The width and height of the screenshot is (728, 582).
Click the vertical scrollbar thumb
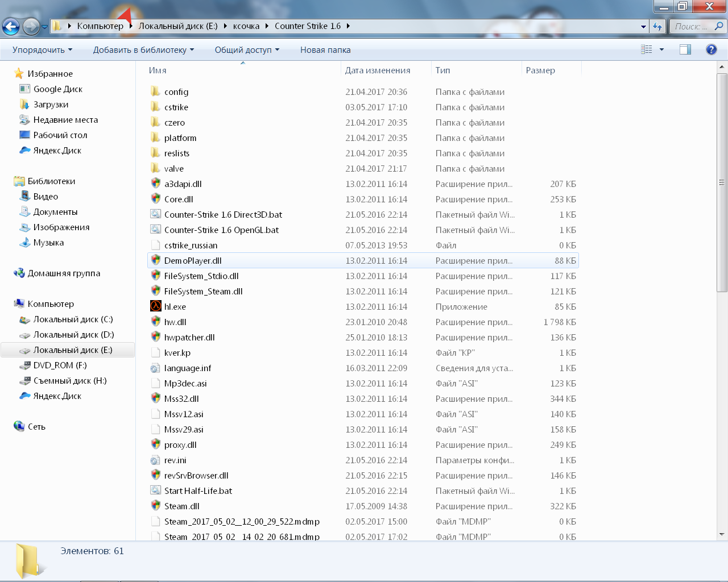tap(722, 182)
